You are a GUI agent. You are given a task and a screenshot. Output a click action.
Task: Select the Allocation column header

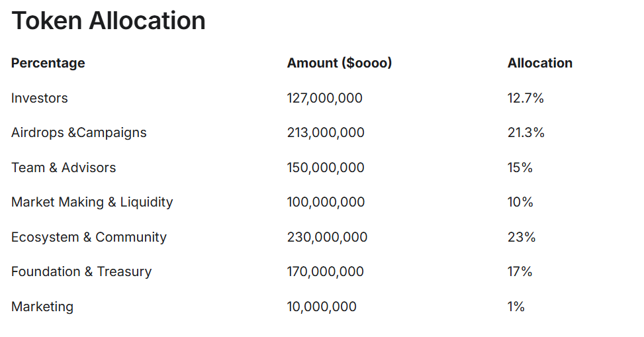point(540,63)
